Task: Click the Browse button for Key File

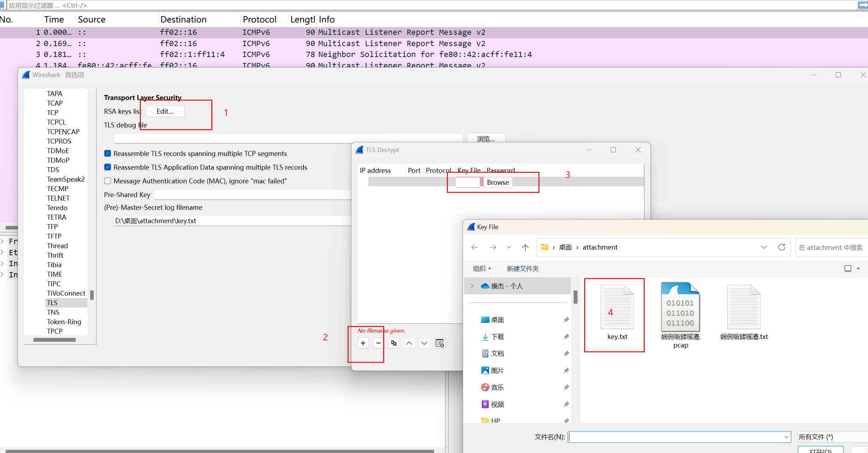Action: pyautogui.click(x=498, y=182)
